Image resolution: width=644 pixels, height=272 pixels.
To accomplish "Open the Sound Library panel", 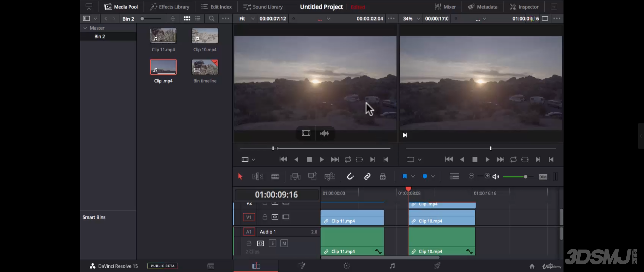I will [263, 7].
